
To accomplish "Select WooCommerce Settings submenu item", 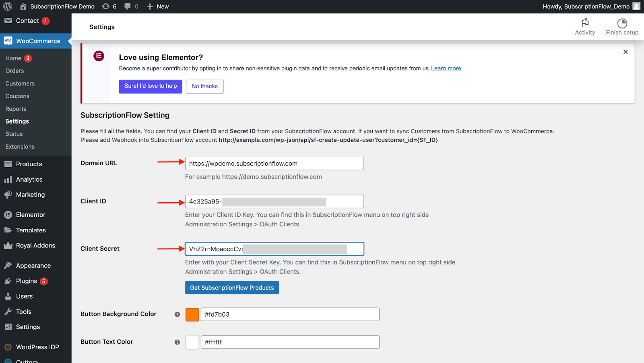I will point(17,121).
